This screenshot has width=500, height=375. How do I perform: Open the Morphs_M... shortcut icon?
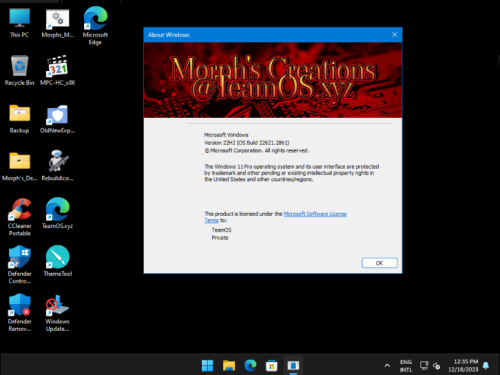(57, 23)
